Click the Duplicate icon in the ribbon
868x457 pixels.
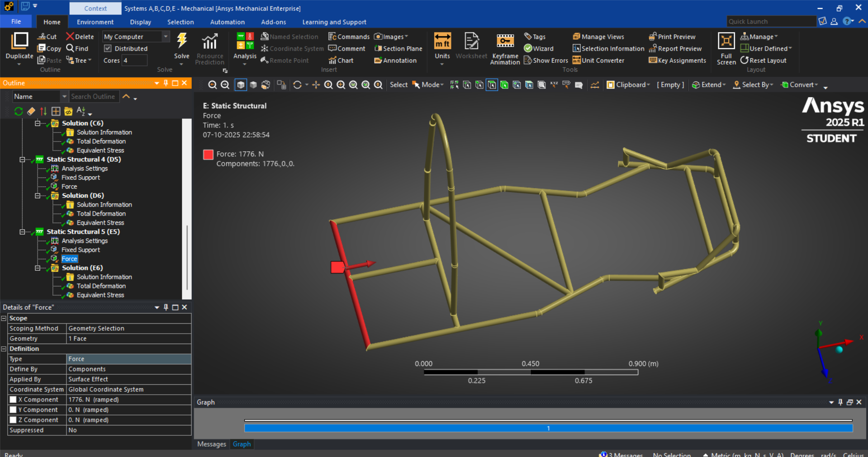[x=19, y=41]
